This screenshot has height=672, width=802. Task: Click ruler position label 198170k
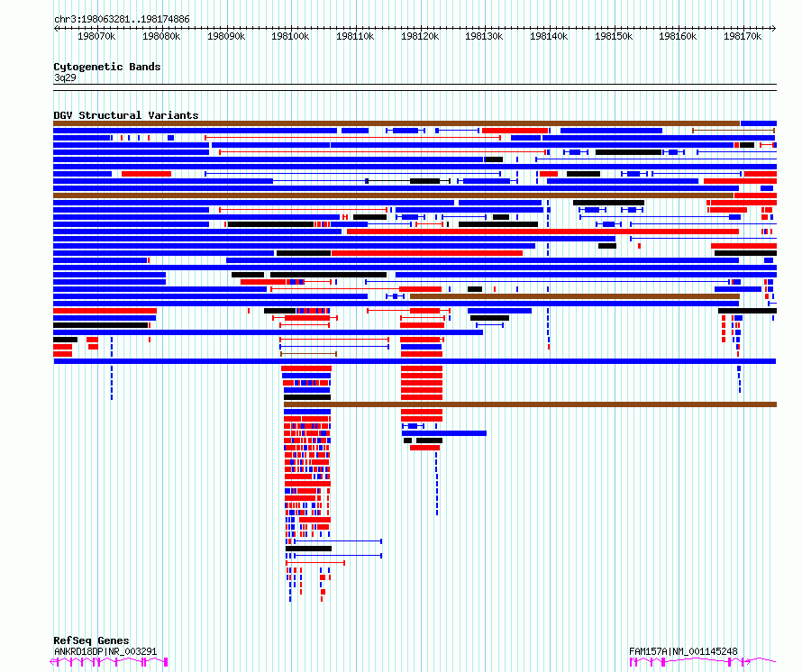743,36
